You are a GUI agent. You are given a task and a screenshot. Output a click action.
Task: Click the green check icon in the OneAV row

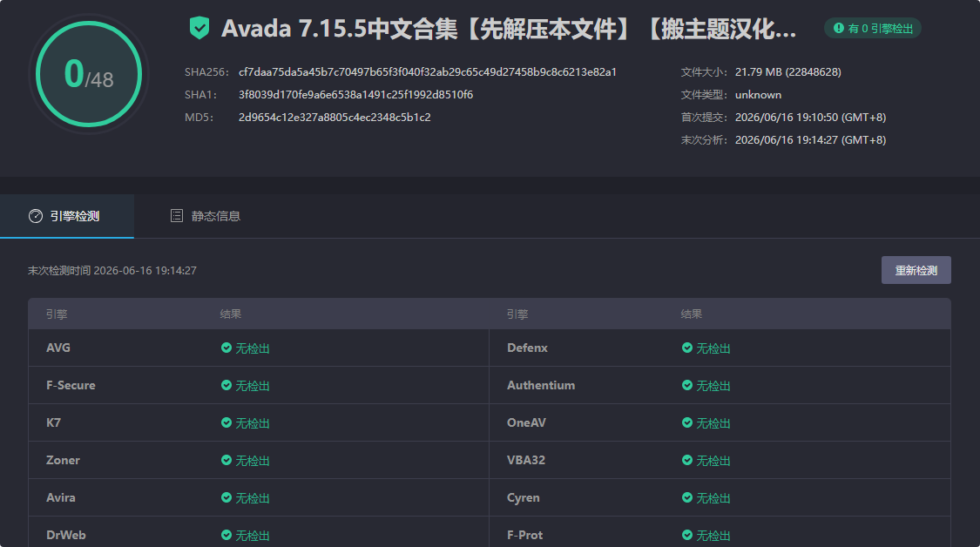click(x=687, y=422)
